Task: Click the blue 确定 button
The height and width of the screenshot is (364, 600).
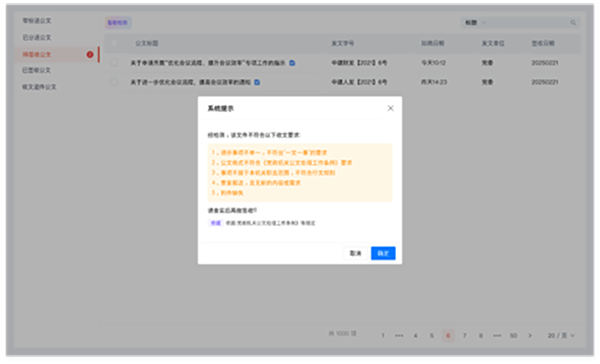Action: tap(383, 253)
